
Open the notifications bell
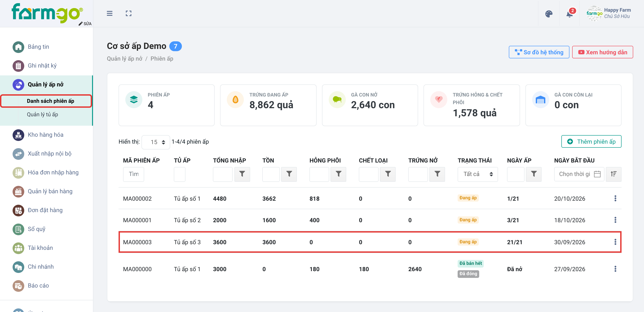pos(569,14)
